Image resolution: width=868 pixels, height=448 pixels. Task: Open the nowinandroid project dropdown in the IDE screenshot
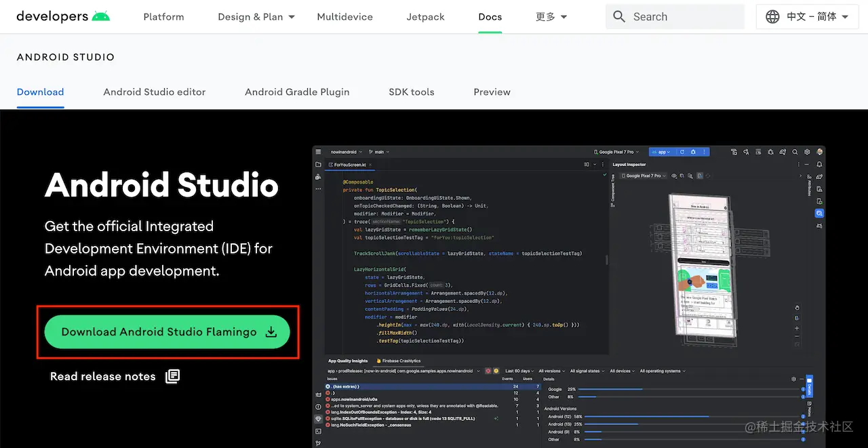[346, 152]
